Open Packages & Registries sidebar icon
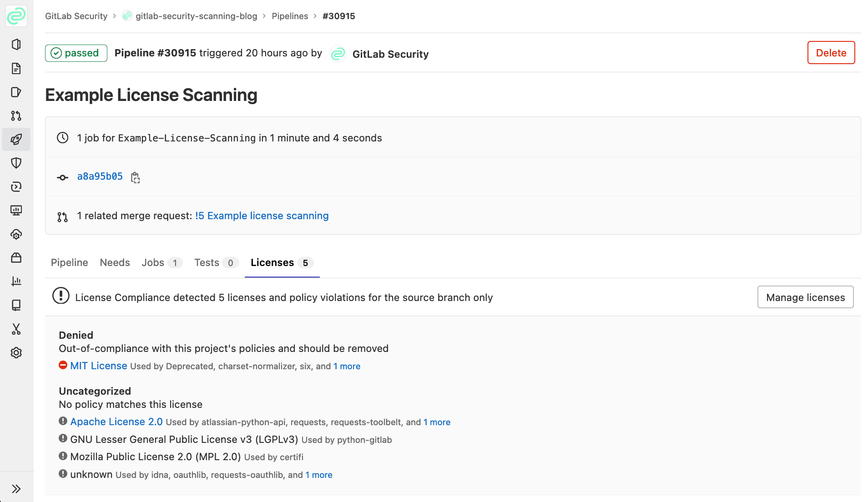The width and height of the screenshot is (868, 502). tap(16, 258)
